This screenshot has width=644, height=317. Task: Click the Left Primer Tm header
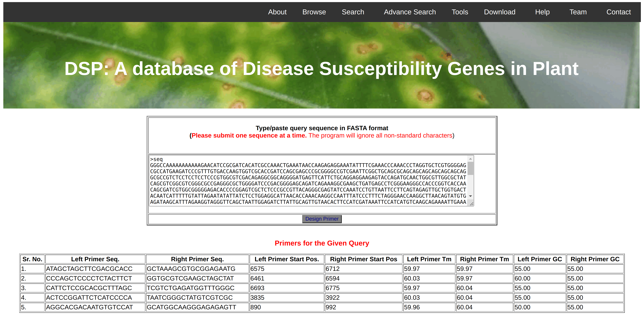pos(429,259)
